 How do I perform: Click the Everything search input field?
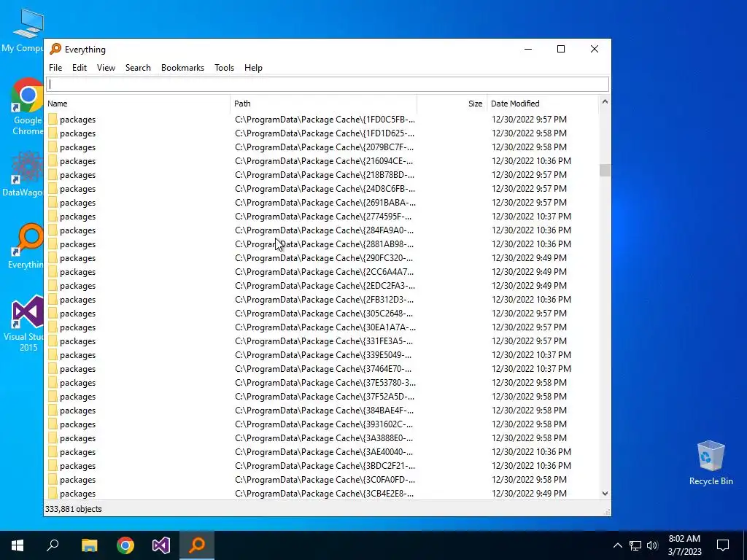[x=328, y=85]
